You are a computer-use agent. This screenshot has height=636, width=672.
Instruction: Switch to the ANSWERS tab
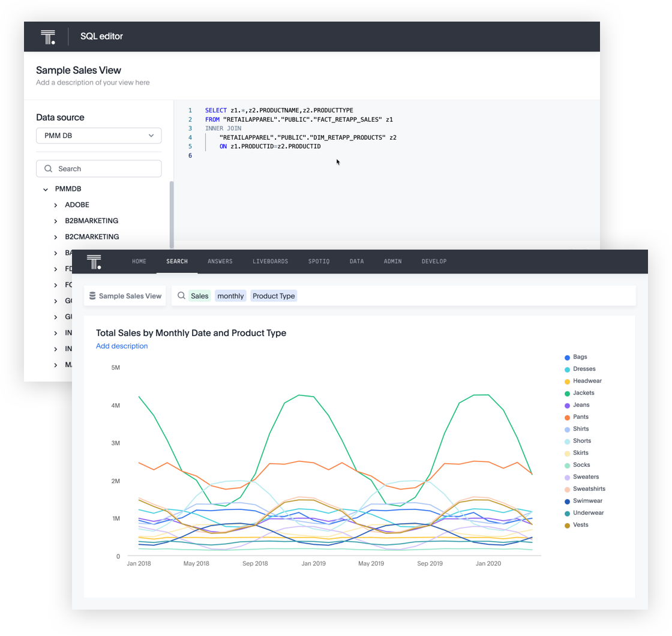(220, 261)
